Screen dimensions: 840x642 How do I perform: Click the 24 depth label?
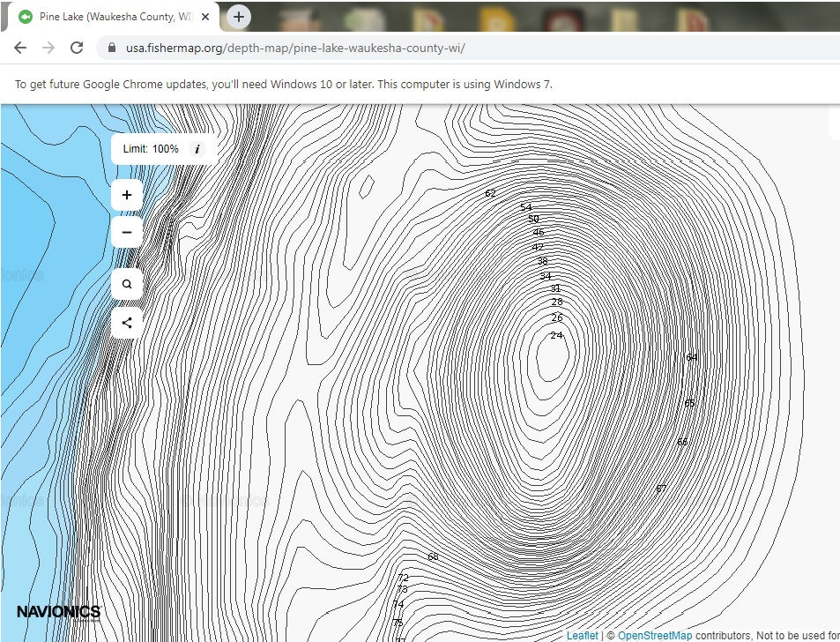(x=556, y=335)
